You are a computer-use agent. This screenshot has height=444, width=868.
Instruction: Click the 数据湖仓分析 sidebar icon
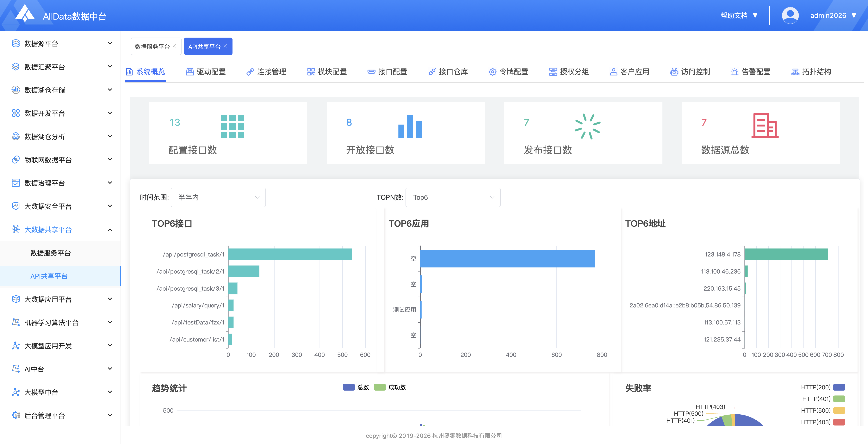[x=15, y=136]
